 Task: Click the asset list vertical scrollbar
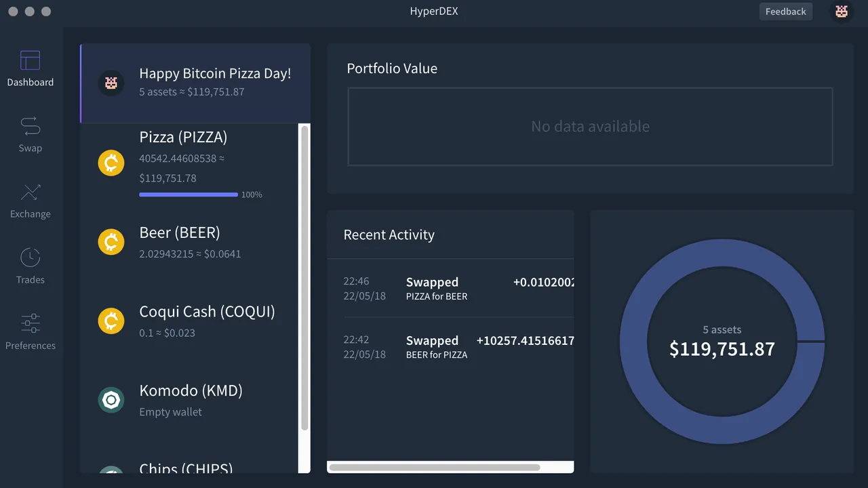[x=304, y=278]
